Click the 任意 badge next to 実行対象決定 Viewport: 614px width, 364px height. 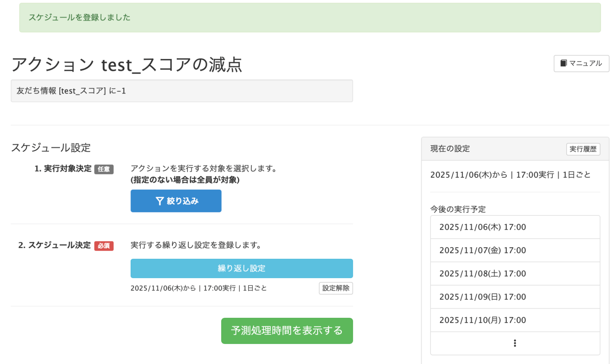(105, 169)
